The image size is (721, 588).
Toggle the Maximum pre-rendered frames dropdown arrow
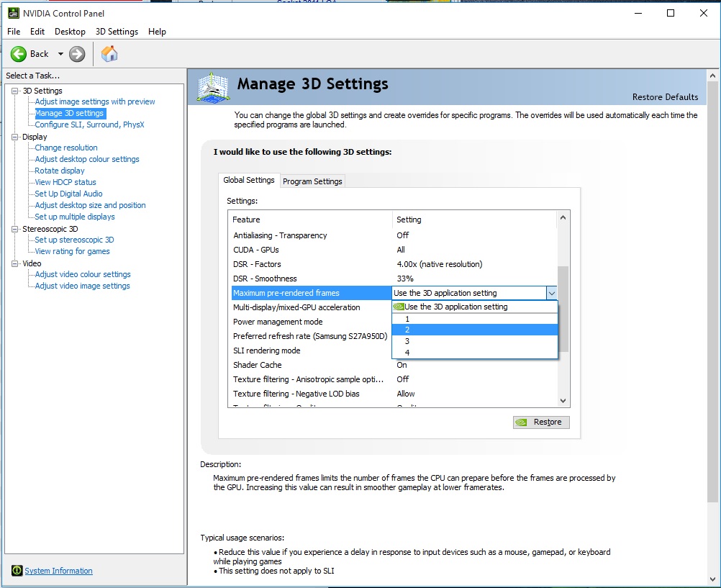(x=552, y=293)
